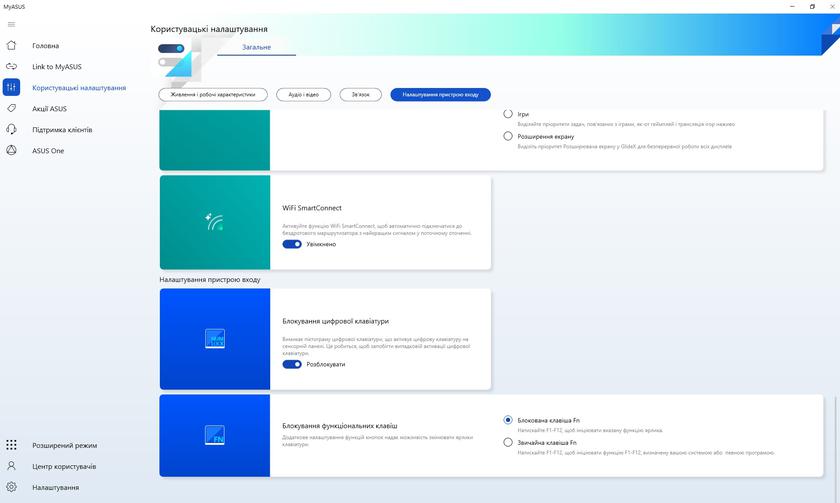This screenshot has height=503, width=840.
Task: Disable the WiFi SmartConnect toggle
Action: click(x=292, y=244)
